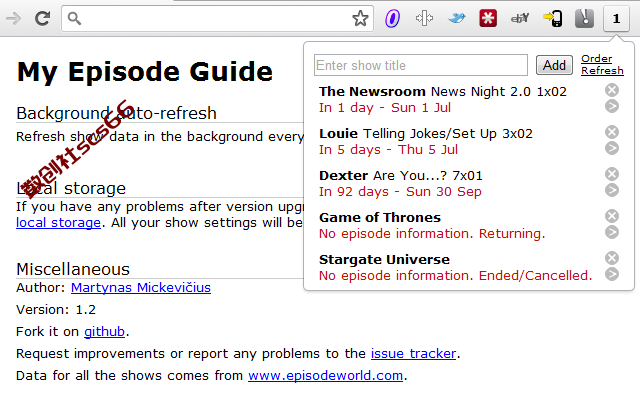This screenshot has height=400, width=640.
Task: Focus the browser address bar
Action: [x=217, y=18]
